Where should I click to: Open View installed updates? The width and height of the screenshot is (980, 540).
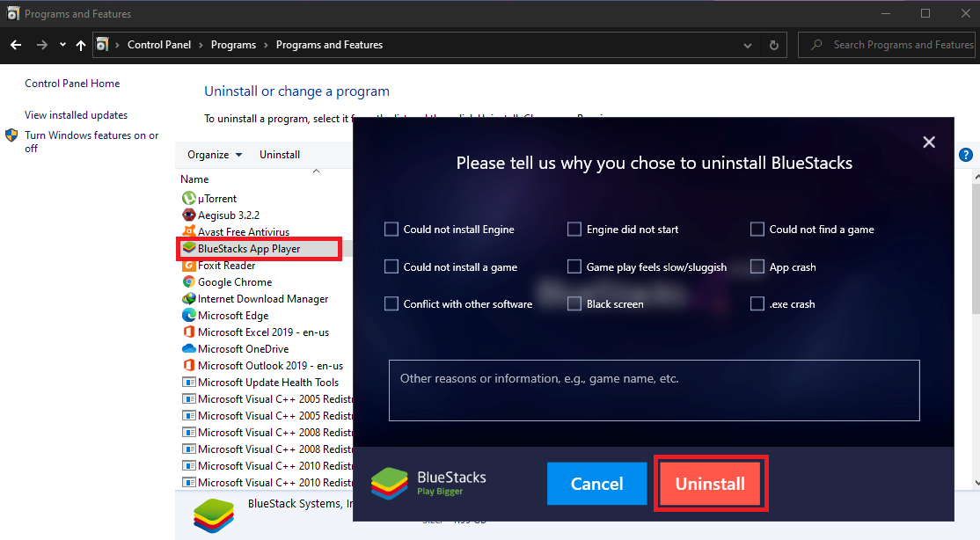[x=76, y=114]
